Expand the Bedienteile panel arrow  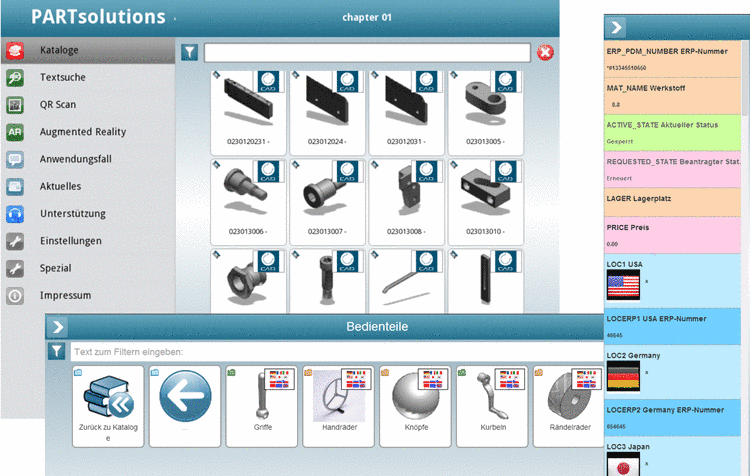click(x=57, y=327)
